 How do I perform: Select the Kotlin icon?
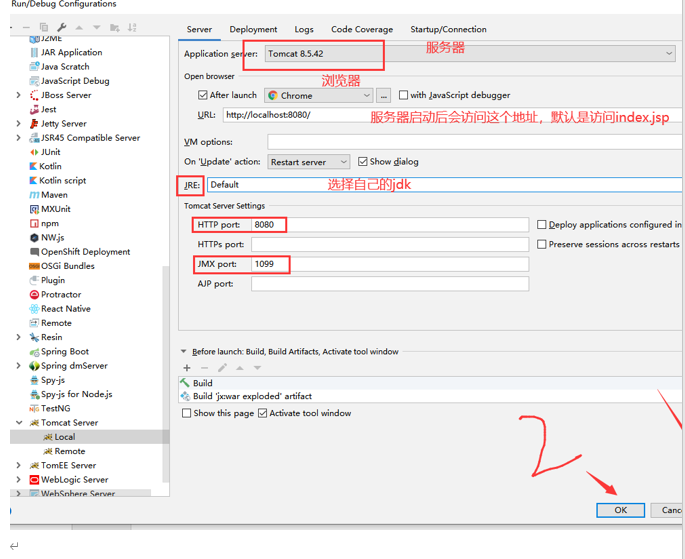[33, 166]
